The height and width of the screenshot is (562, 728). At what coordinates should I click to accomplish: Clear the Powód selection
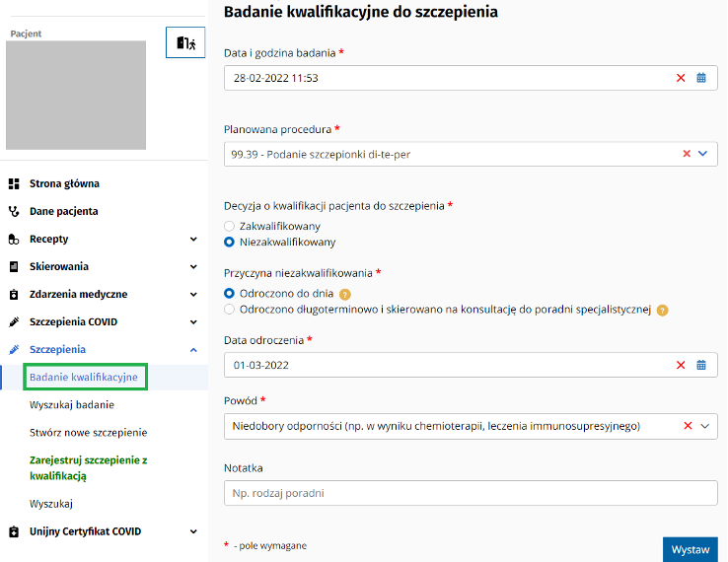(x=689, y=426)
